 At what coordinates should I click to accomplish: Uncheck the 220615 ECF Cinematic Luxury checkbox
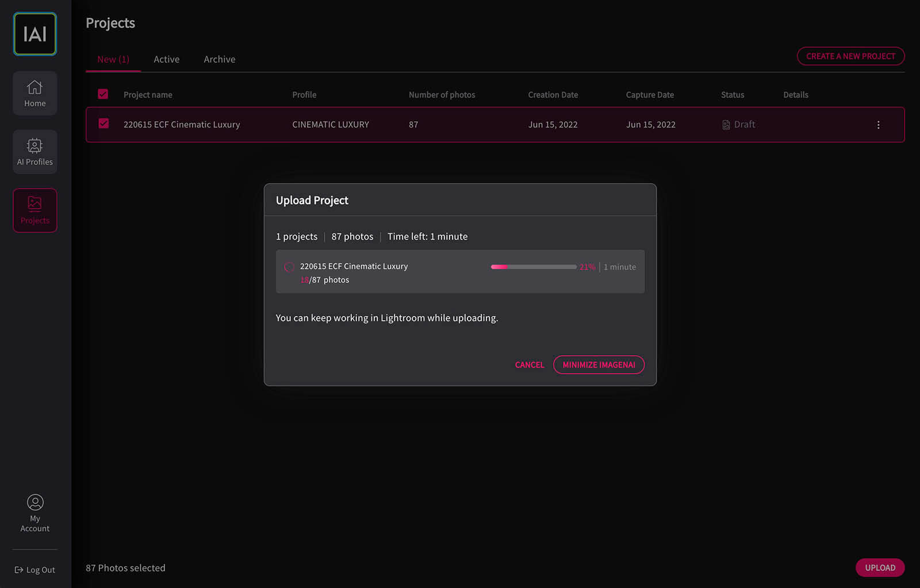point(103,124)
